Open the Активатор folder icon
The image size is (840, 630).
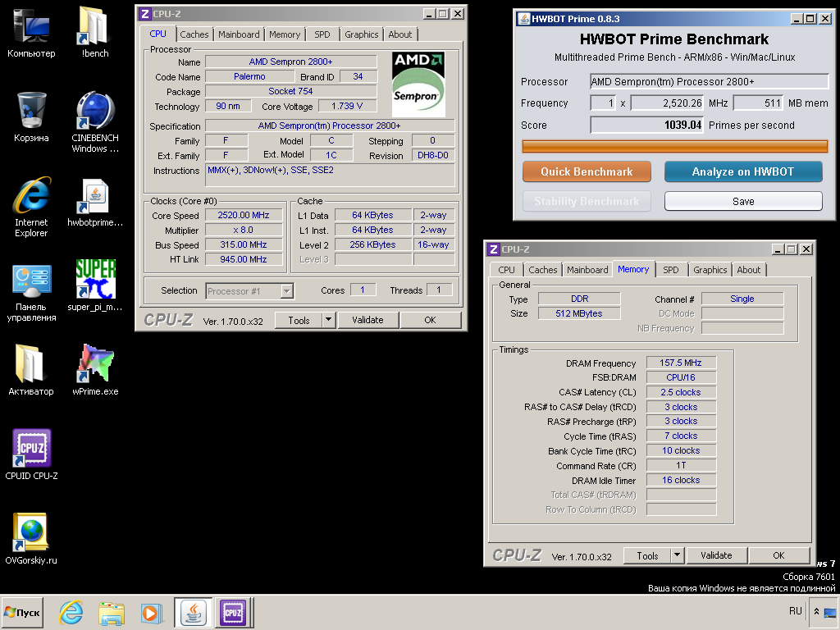click(31, 371)
